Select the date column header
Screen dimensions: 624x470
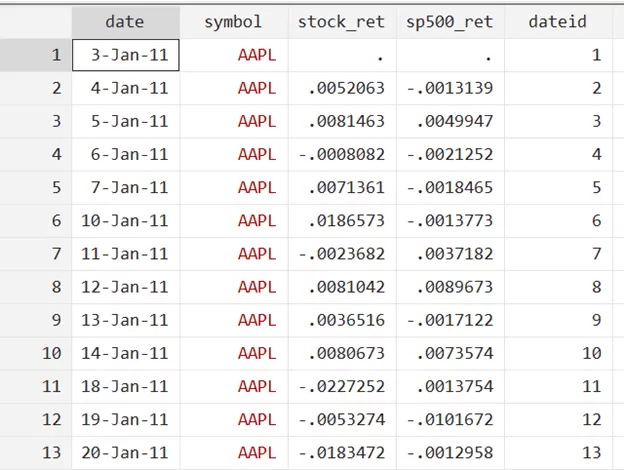coord(125,22)
